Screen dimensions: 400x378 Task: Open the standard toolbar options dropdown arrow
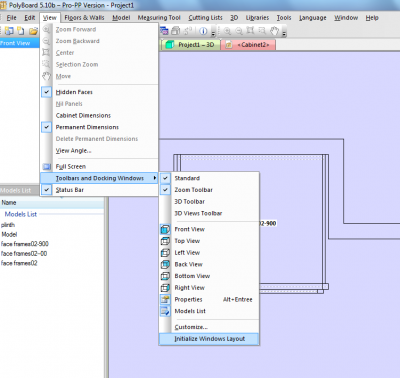(x=213, y=33)
